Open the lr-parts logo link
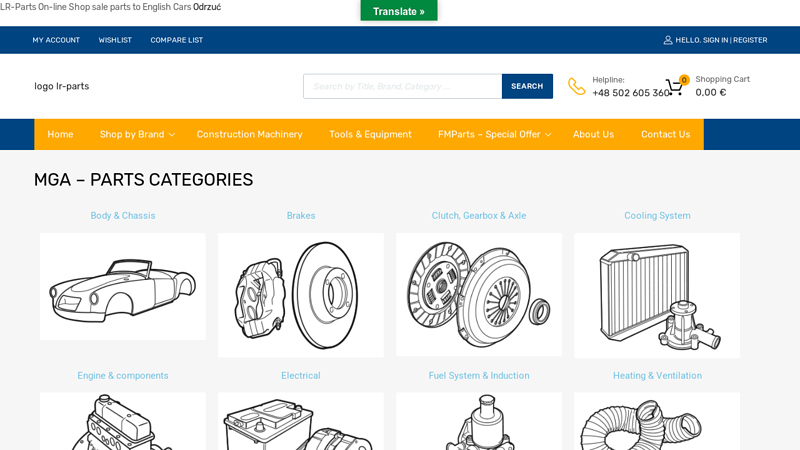Viewport: 800px width, 450px height. 62,86
